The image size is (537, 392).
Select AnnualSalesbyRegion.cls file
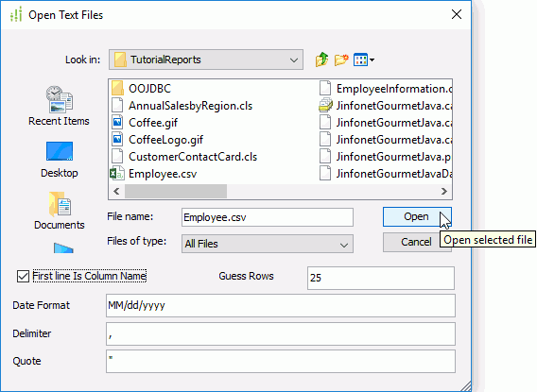click(x=182, y=106)
